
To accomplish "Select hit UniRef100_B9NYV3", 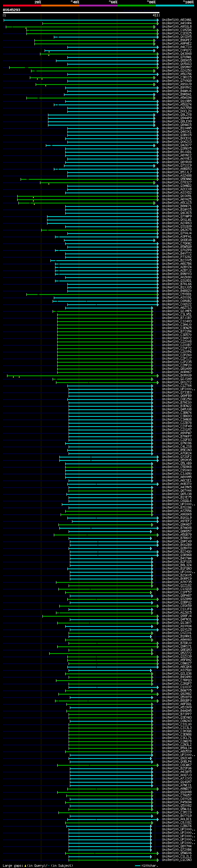I will (x=177, y=274).
